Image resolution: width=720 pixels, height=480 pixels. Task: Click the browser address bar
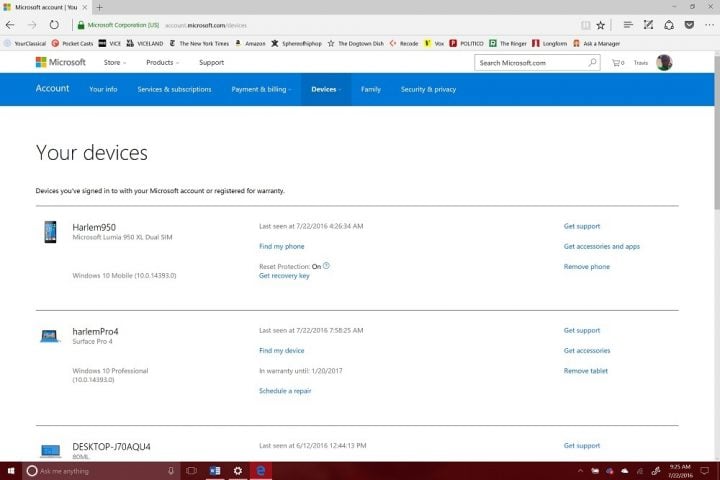[321, 25]
